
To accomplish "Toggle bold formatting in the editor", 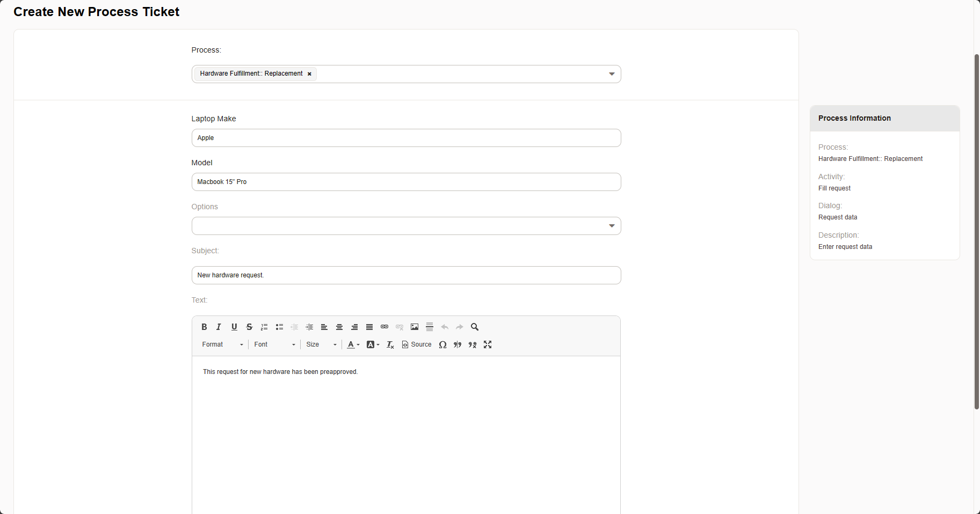I will (x=204, y=327).
